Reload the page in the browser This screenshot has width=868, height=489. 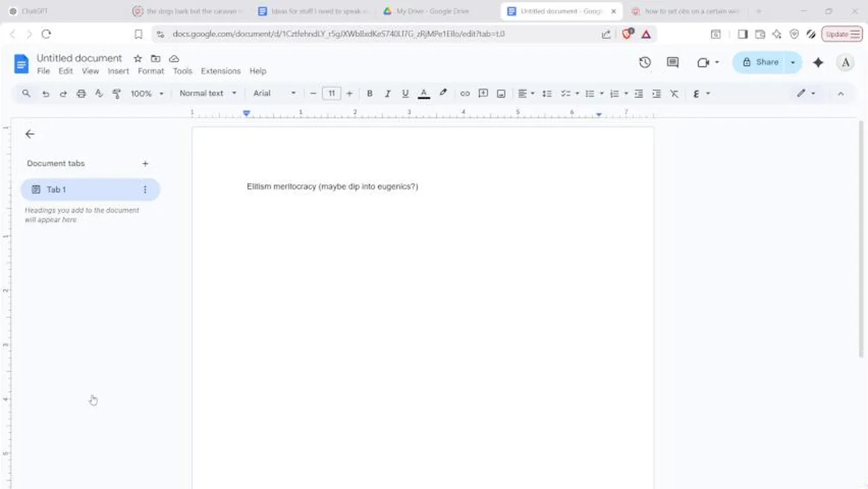[46, 34]
